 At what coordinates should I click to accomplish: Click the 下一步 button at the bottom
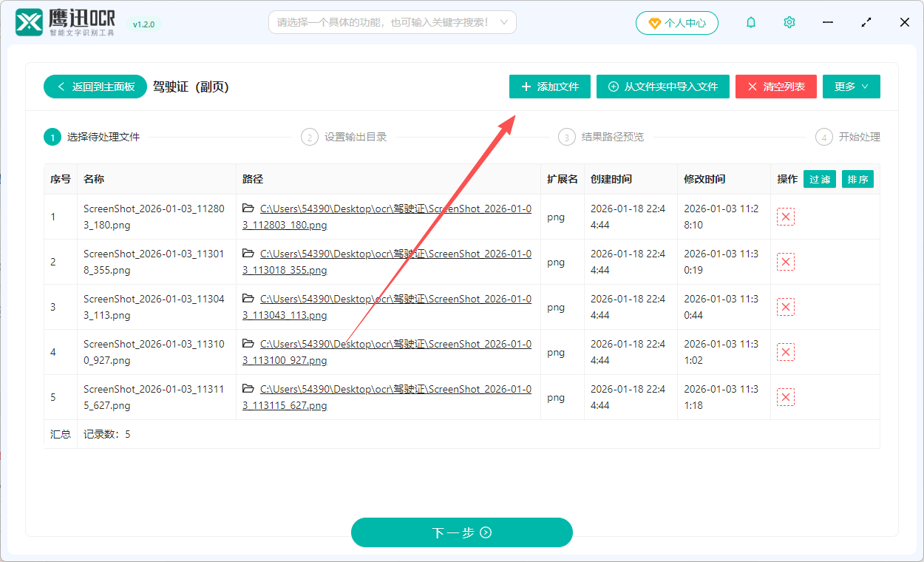pyautogui.click(x=461, y=532)
